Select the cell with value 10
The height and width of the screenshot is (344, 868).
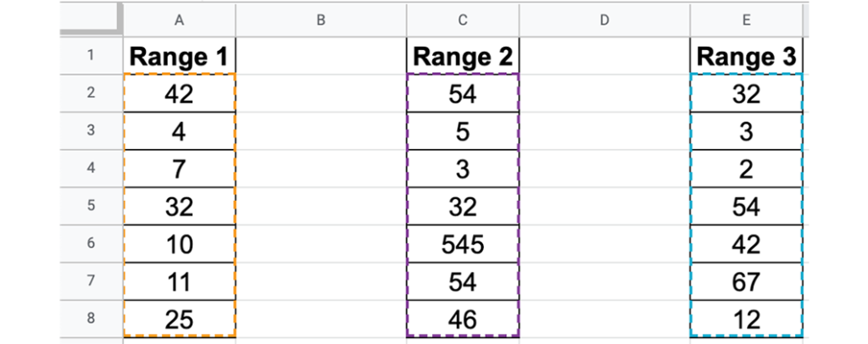click(179, 244)
